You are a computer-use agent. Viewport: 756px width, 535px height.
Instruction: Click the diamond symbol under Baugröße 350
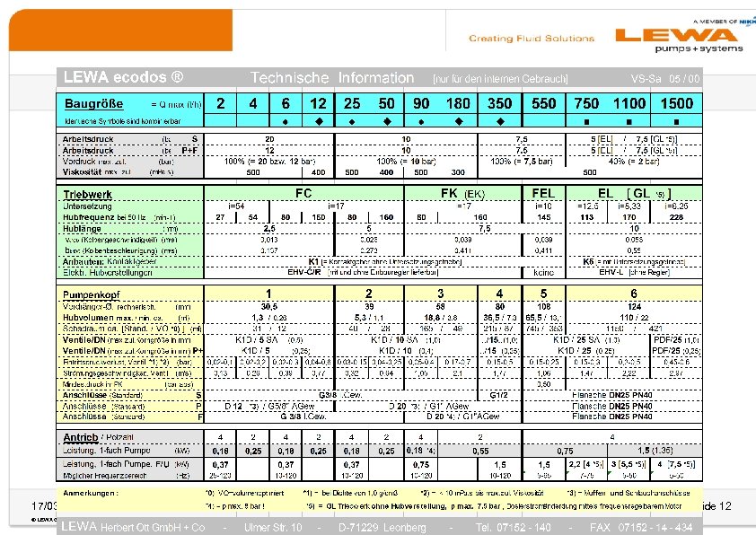500,121
